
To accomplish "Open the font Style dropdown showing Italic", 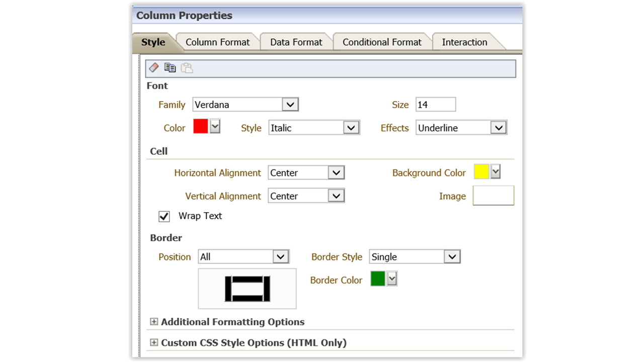I will pos(314,128).
